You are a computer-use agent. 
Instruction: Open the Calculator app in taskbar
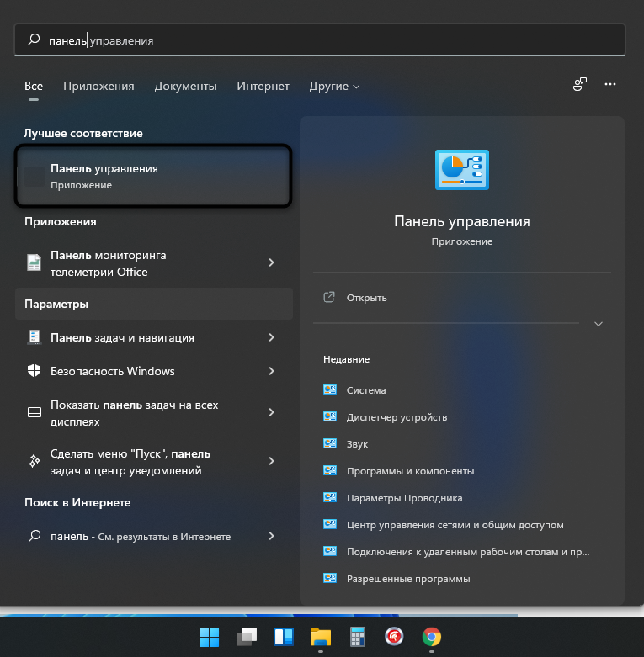(x=357, y=637)
